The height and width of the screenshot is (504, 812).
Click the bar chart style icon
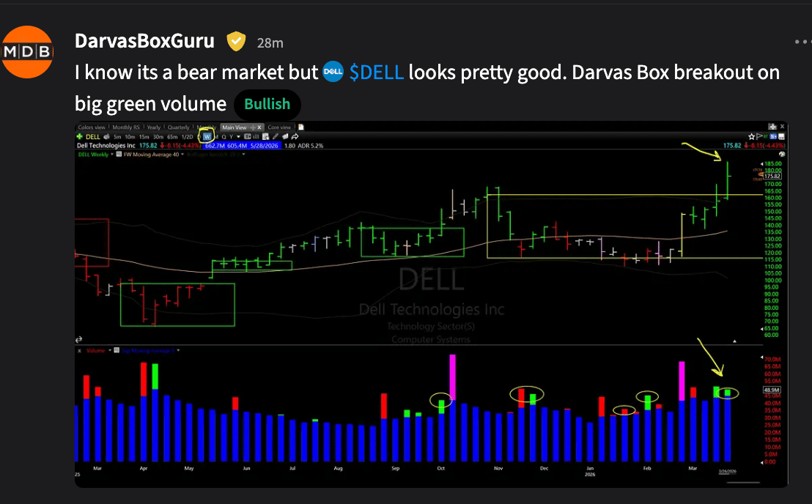255,136
